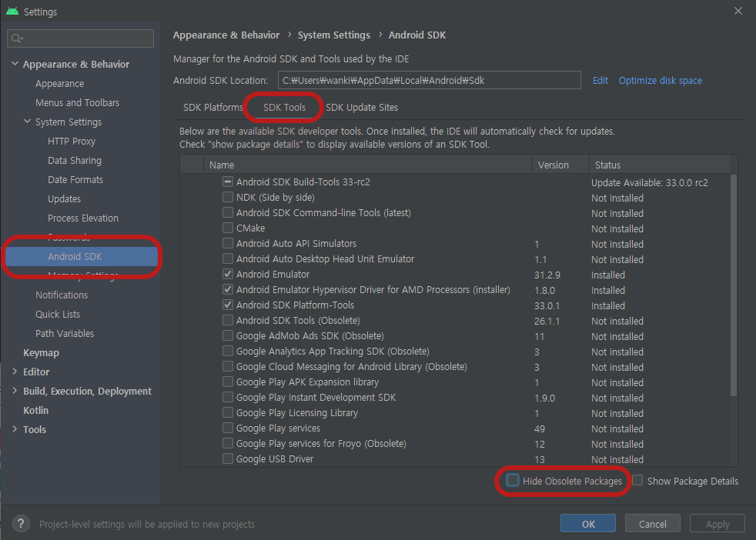This screenshot has width=756, height=540.
Task: Click the Android logo in title bar
Action: click(x=12, y=11)
